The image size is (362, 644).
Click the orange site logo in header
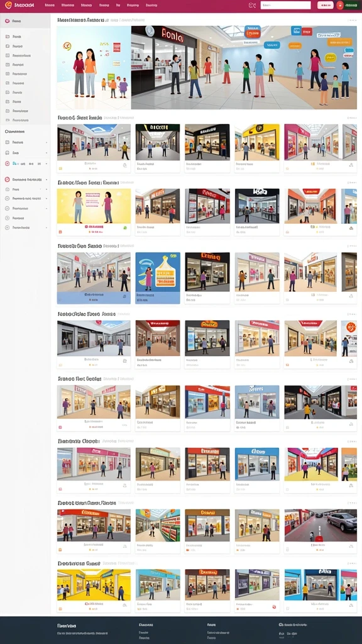(x=8, y=5)
